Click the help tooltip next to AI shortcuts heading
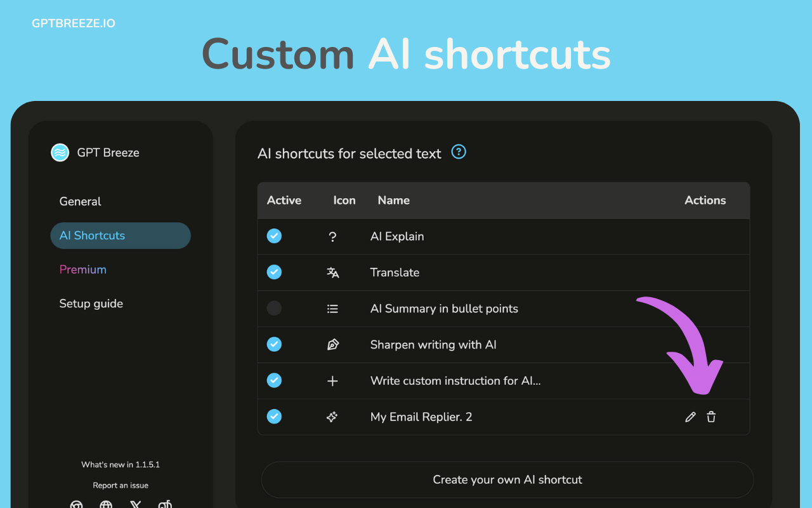The width and height of the screenshot is (812, 508). click(x=458, y=152)
